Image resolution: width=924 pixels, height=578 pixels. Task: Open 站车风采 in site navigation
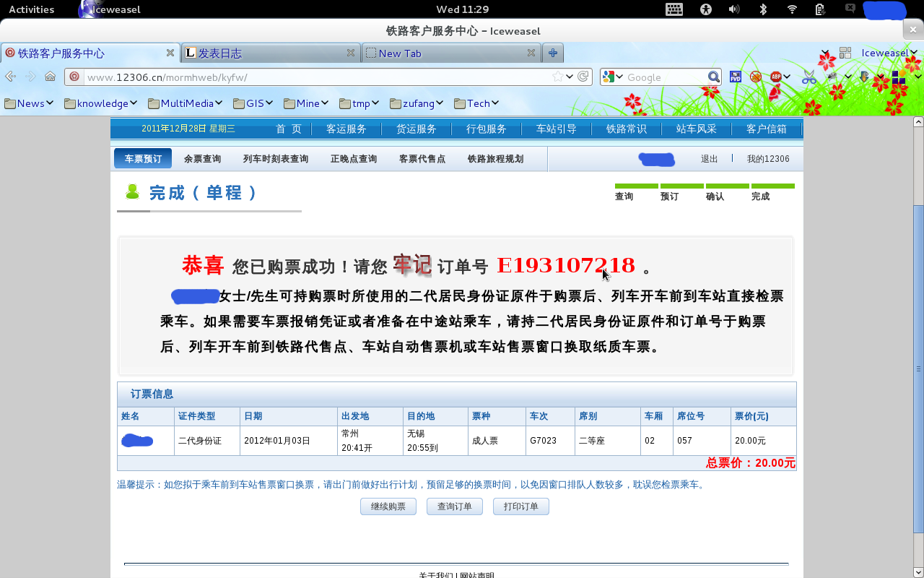click(697, 129)
